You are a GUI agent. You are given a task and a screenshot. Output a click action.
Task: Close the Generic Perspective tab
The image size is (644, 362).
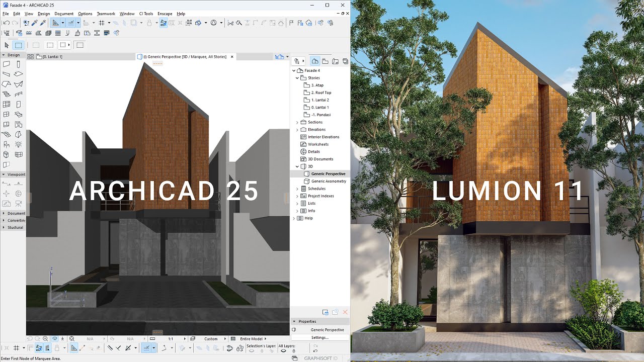pyautogui.click(x=232, y=57)
